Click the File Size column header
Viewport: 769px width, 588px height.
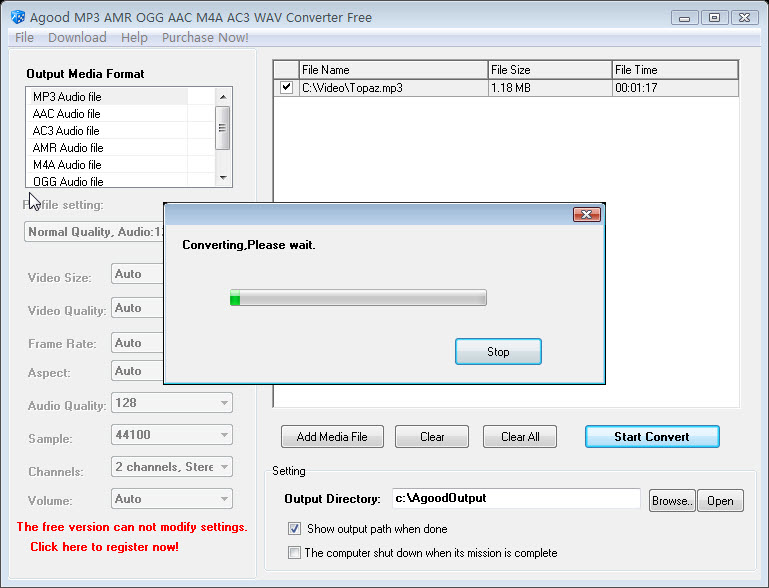tap(550, 70)
